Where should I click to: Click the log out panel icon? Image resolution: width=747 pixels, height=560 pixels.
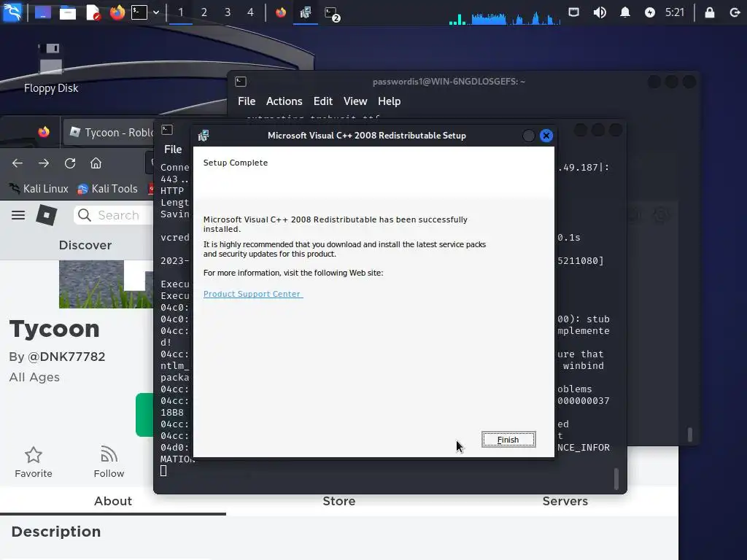tap(735, 12)
